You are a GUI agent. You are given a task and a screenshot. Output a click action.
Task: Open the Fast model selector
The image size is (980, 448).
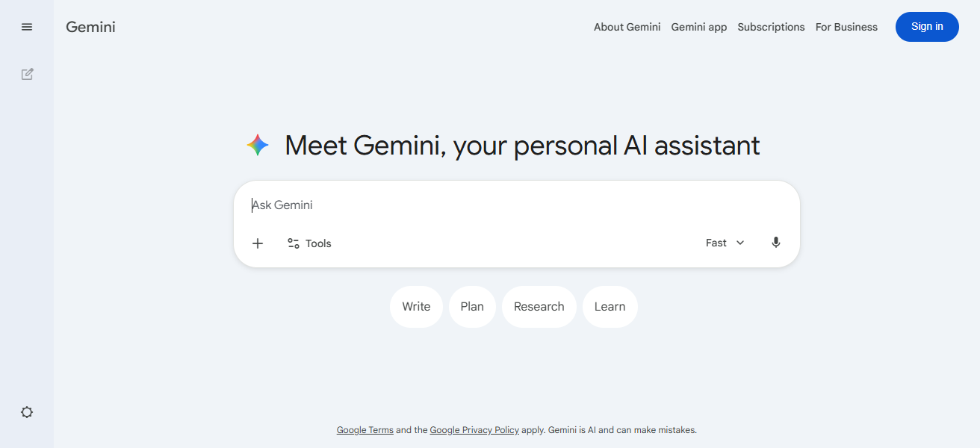click(715, 243)
